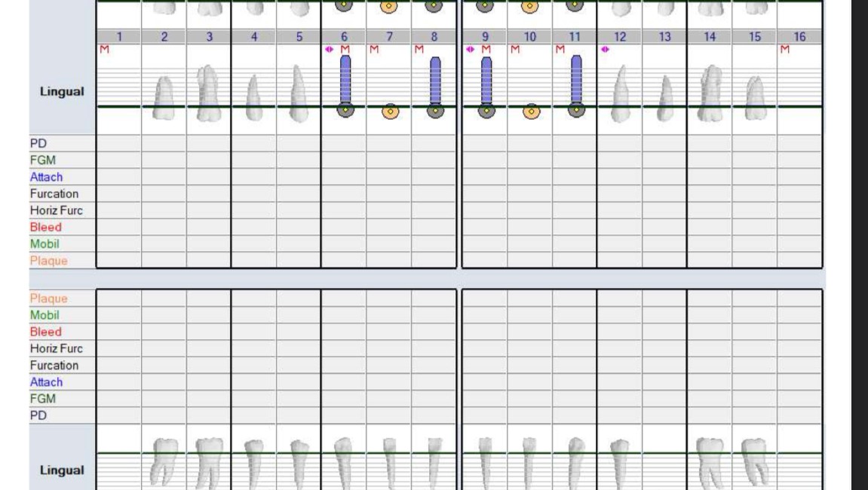Click the Attach row label in upper arch chart
The image size is (868, 490).
pyautogui.click(x=46, y=177)
